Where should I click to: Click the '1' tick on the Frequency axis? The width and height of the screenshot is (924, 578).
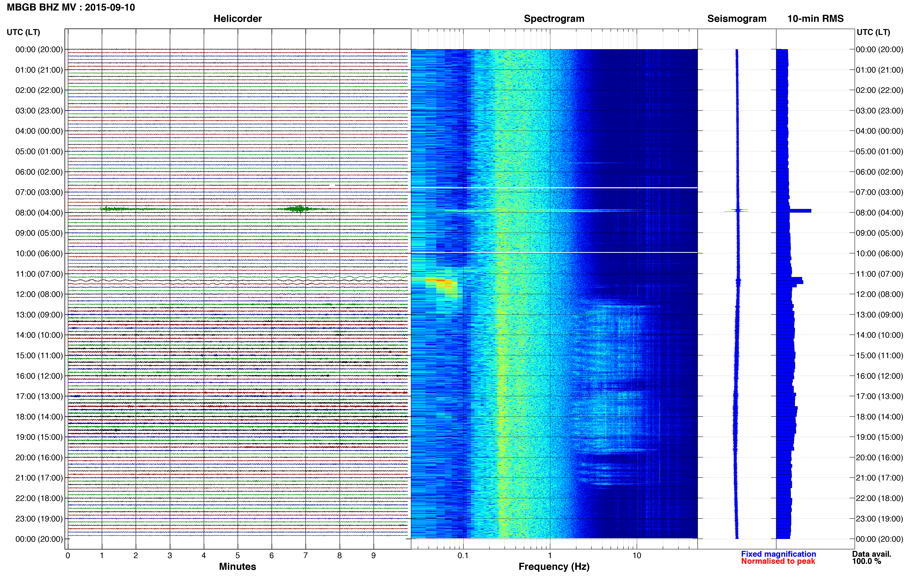(550, 555)
